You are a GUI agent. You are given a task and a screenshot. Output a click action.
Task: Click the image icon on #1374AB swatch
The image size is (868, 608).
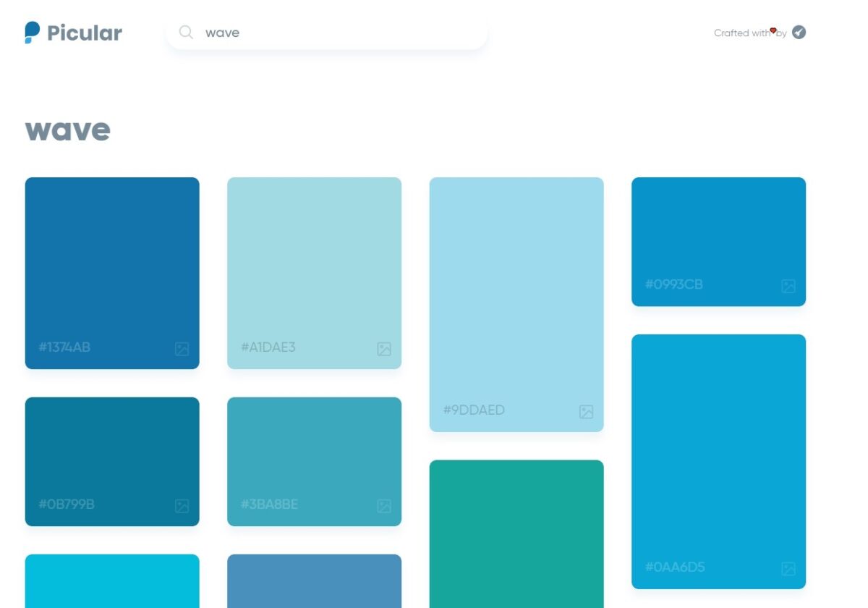coord(182,349)
